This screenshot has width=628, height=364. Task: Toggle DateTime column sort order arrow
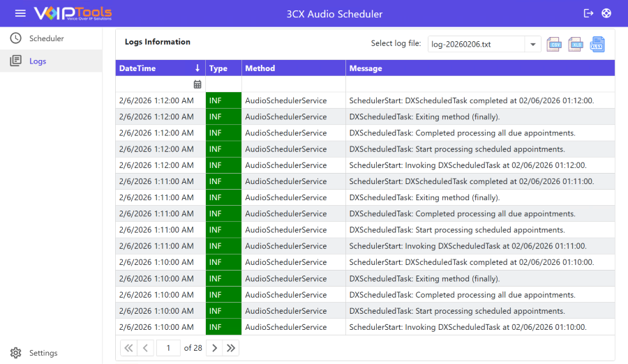197,68
